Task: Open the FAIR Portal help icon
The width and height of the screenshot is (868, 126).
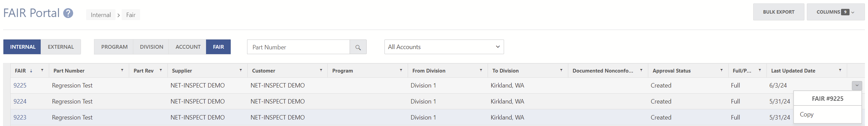Action: pyautogui.click(x=68, y=13)
